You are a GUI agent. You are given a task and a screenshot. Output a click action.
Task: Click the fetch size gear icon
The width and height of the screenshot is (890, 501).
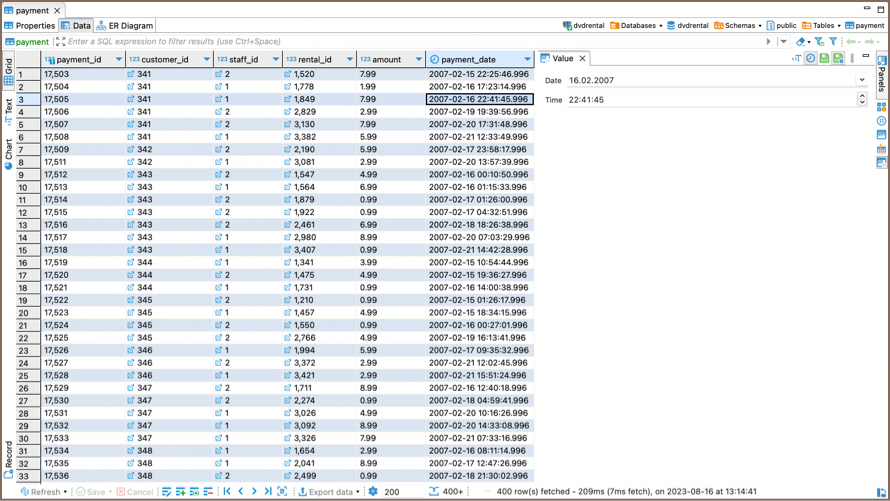373,492
